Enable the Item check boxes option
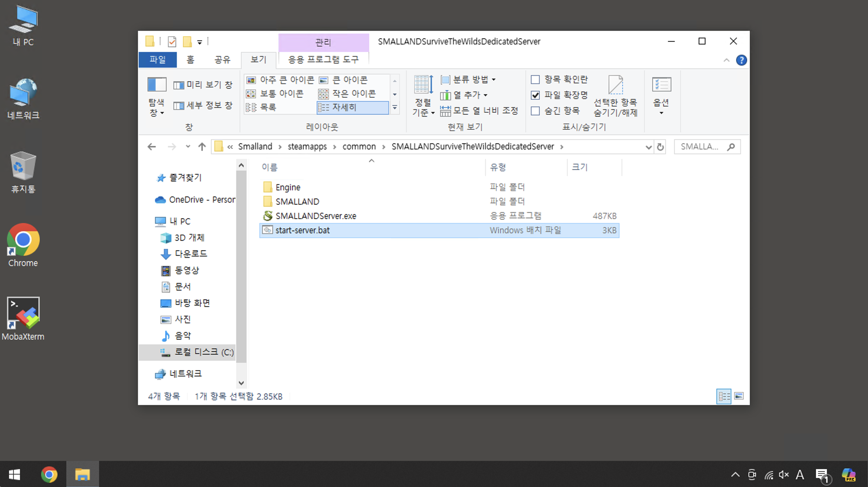The width and height of the screenshot is (868, 487). (x=535, y=79)
